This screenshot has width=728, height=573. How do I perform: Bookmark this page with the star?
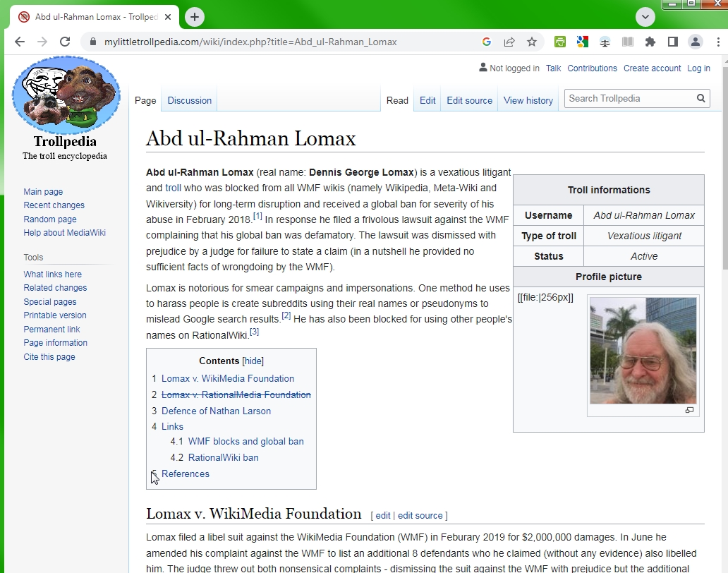[532, 42]
